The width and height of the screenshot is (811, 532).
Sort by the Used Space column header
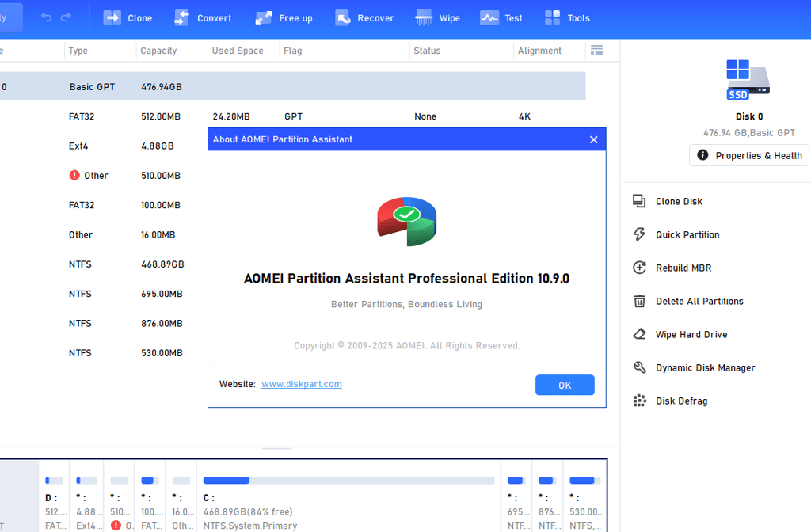(x=238, y=51)
